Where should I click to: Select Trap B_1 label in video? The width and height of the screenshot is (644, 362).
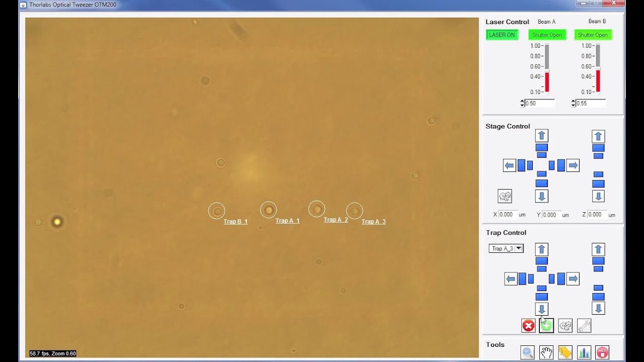click(235, 222)
